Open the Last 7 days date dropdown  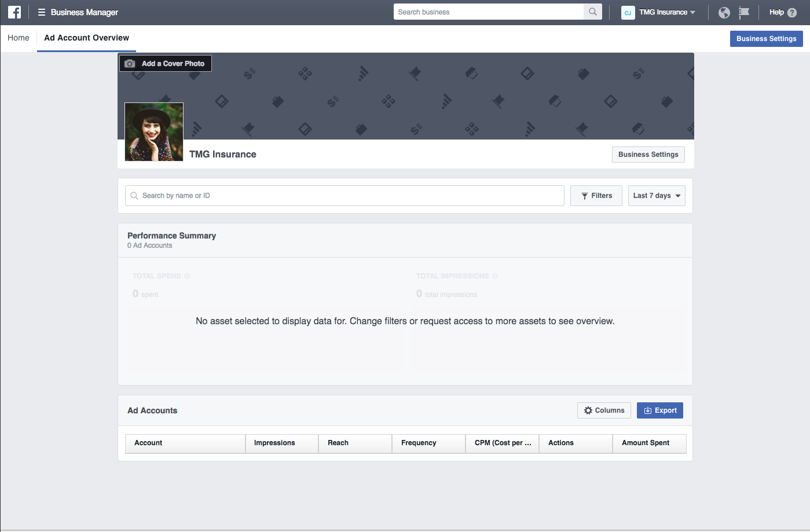pyautogui.click(x=657, y=196)
